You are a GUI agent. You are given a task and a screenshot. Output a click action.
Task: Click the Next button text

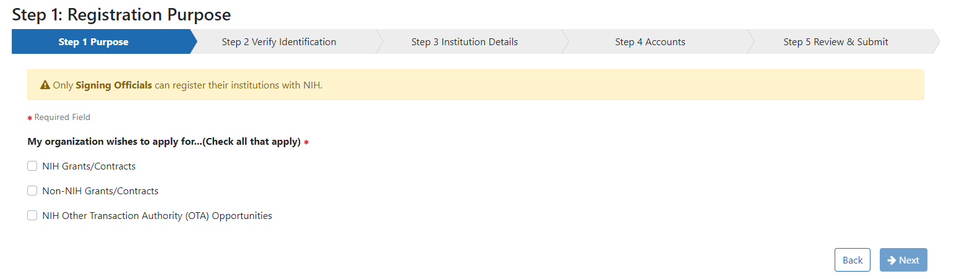click(x=909, y=260)
